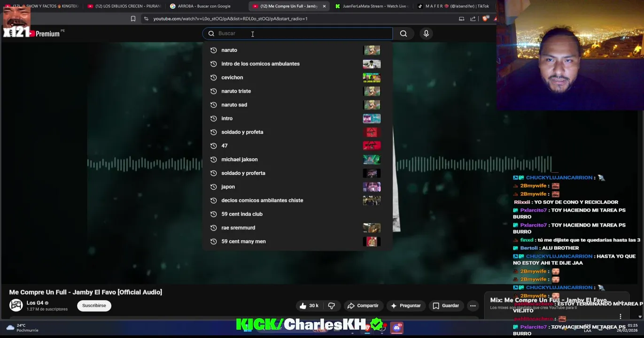Select 'rae sremmurd' suggestion

click(x=297, y=227)
